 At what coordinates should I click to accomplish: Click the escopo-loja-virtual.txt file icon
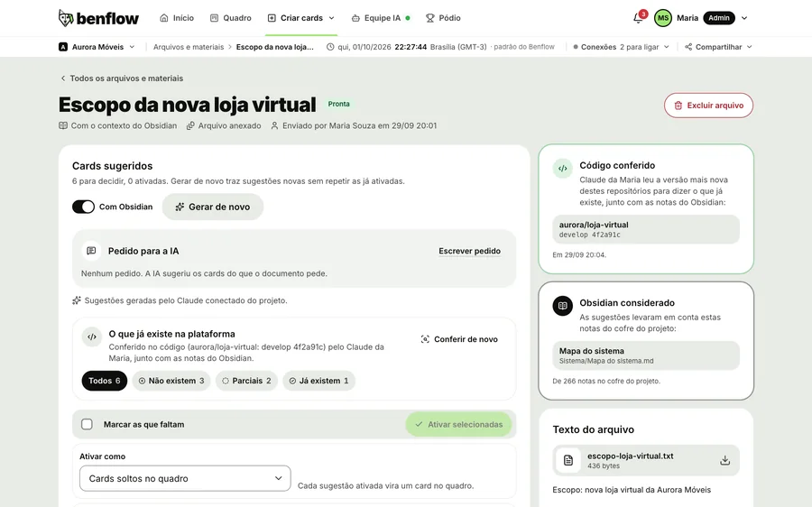click(568, 460)
